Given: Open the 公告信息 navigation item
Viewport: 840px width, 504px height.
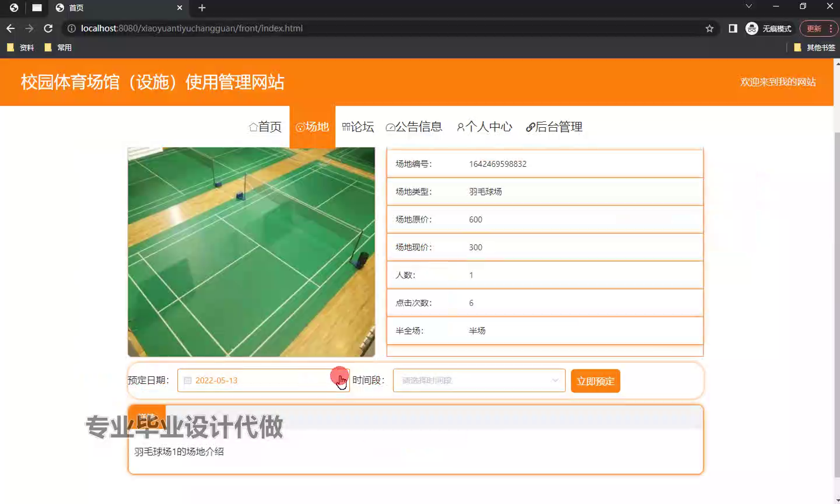Looking at the screenshot, I should (x=414, y=127).
